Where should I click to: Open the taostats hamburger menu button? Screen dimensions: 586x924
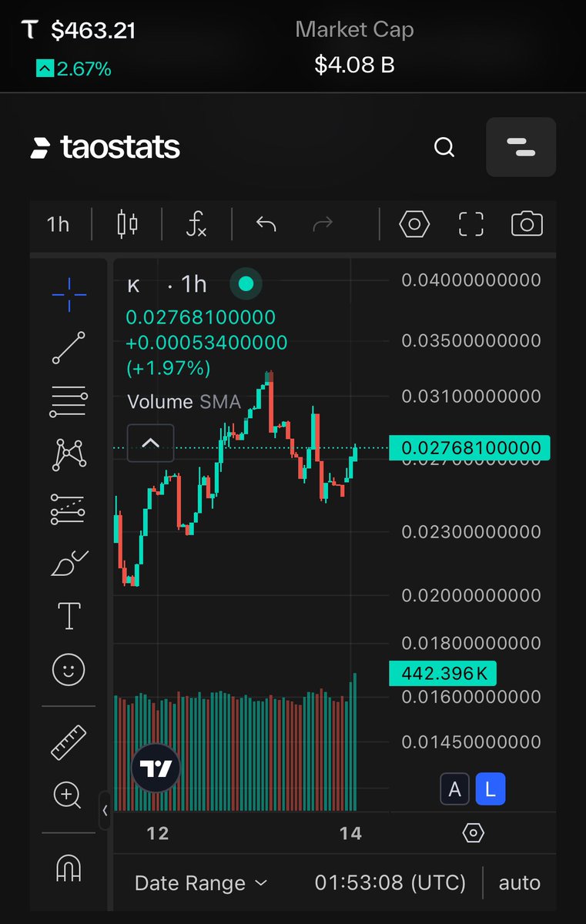[521, 146]
